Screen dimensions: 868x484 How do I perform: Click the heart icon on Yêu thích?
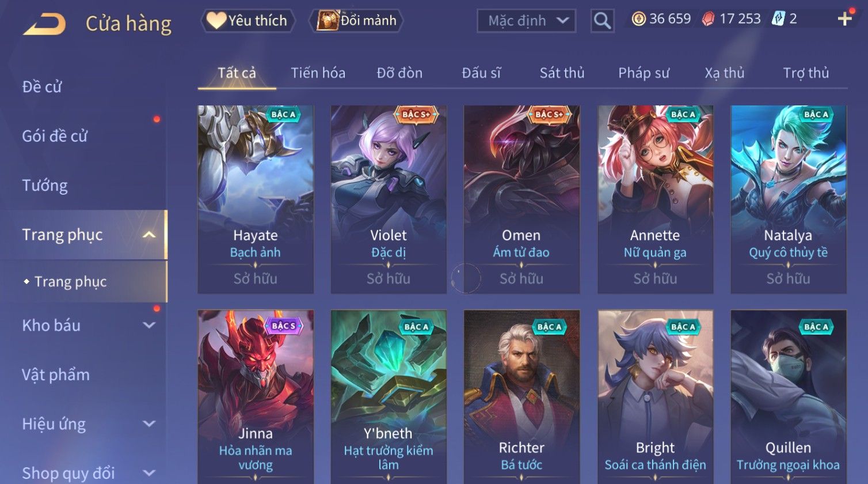216,20
